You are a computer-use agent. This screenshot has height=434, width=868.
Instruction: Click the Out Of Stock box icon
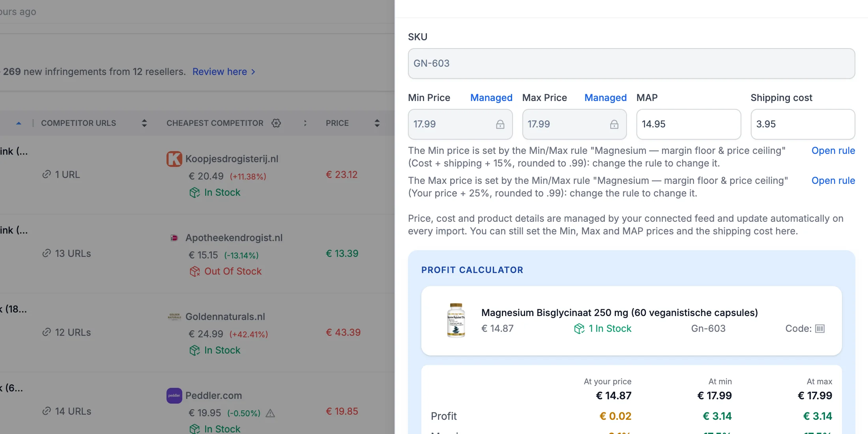tap(195, 271)
